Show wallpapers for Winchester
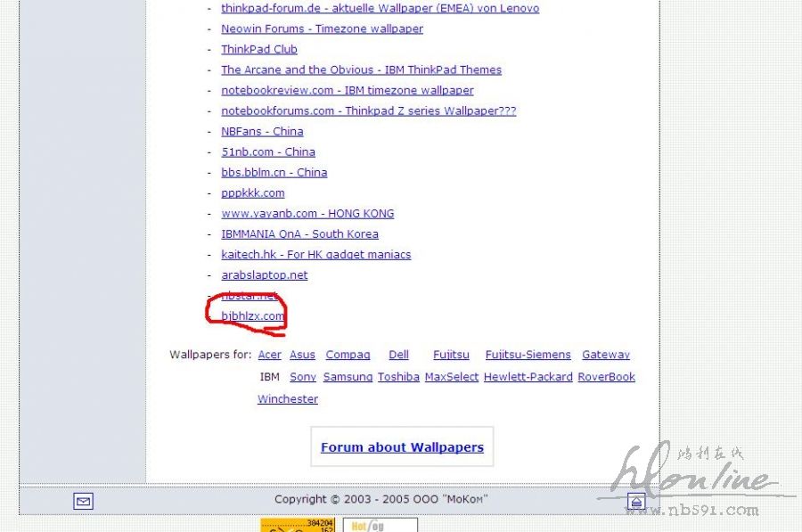The image size is (802, 532). tap(288, 398)
